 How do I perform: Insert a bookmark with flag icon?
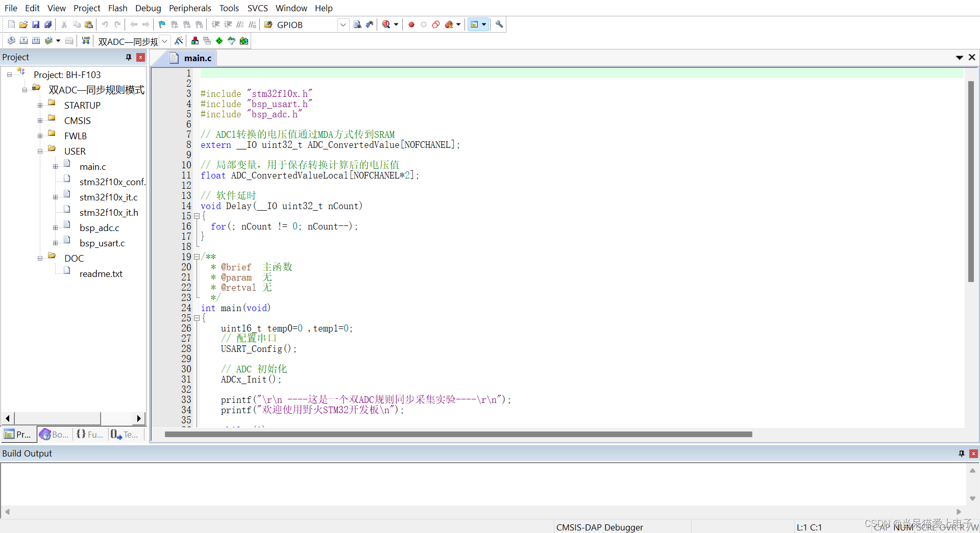[162, 24]
